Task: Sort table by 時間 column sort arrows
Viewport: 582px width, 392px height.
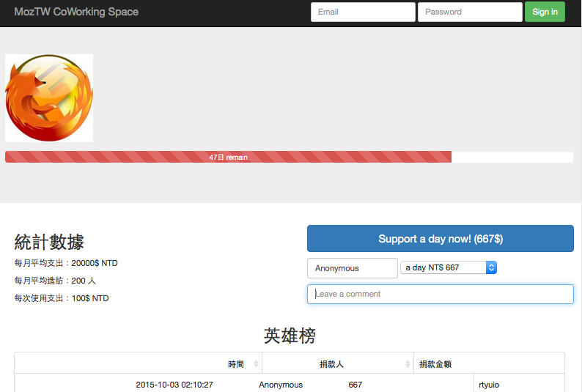Action: tap(256, 364)
